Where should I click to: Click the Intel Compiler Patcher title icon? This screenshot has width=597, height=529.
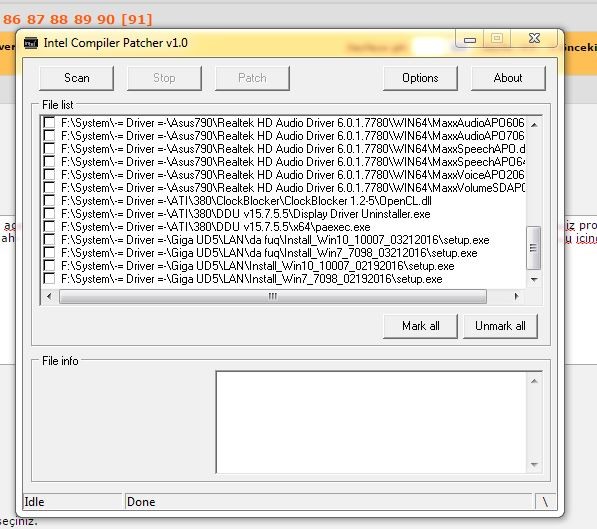pyautogui.click(x=31, y=43)
